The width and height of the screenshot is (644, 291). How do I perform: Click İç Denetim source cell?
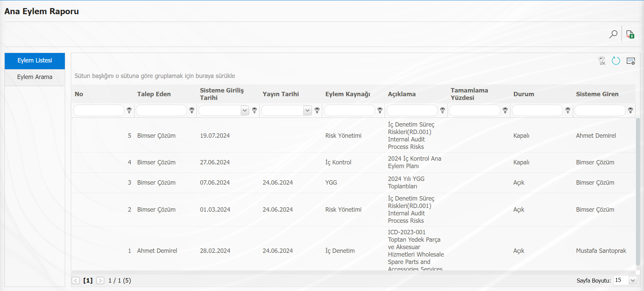(x=340, y=251)
